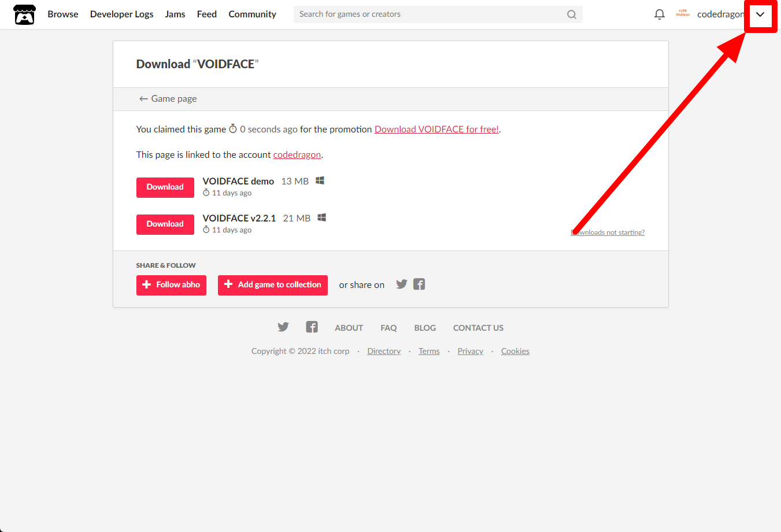
Task: Open the FAQ footer link
Action: 388,328
